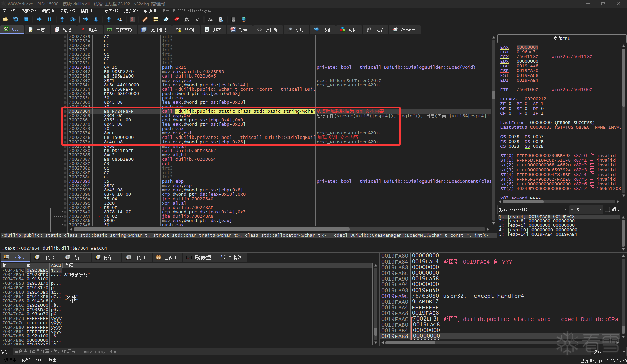Restart the debugged program via toolbar
The width and height of the screenshot is (627, 364).
[16, 19]
